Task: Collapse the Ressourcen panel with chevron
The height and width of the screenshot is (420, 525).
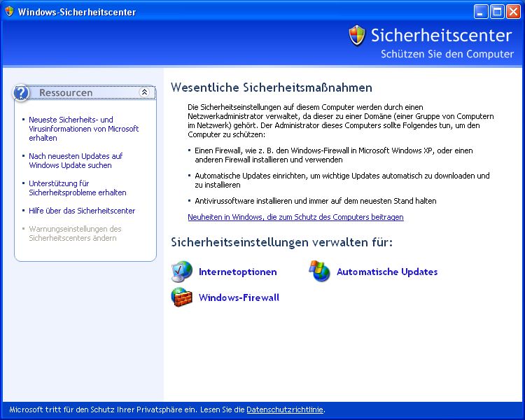Action: [x=144, y=92]
